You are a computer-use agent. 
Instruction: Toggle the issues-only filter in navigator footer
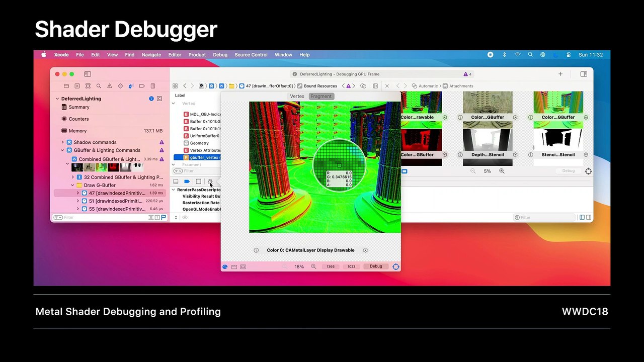click(157, 218)
